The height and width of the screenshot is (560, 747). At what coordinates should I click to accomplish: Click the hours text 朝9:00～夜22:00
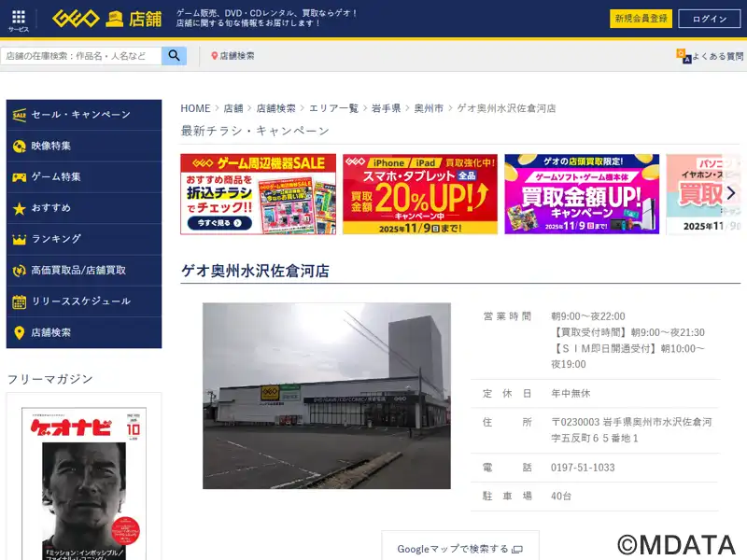[588, 316]
